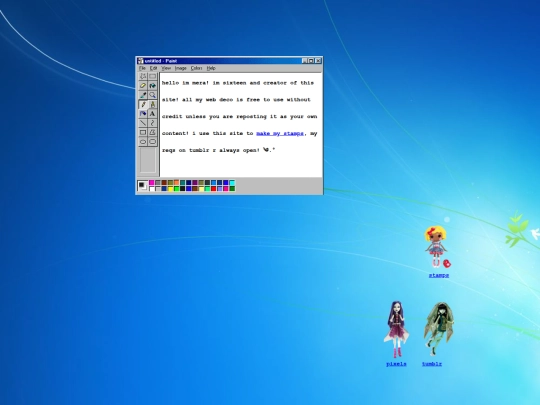Select the lavender color swatch
The image size is (540, 405).
coord(220,189)
